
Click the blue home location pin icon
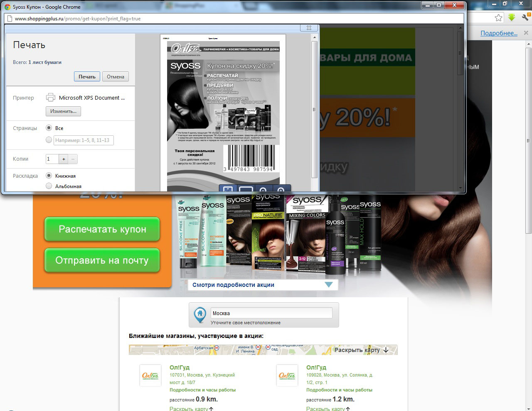200,315
